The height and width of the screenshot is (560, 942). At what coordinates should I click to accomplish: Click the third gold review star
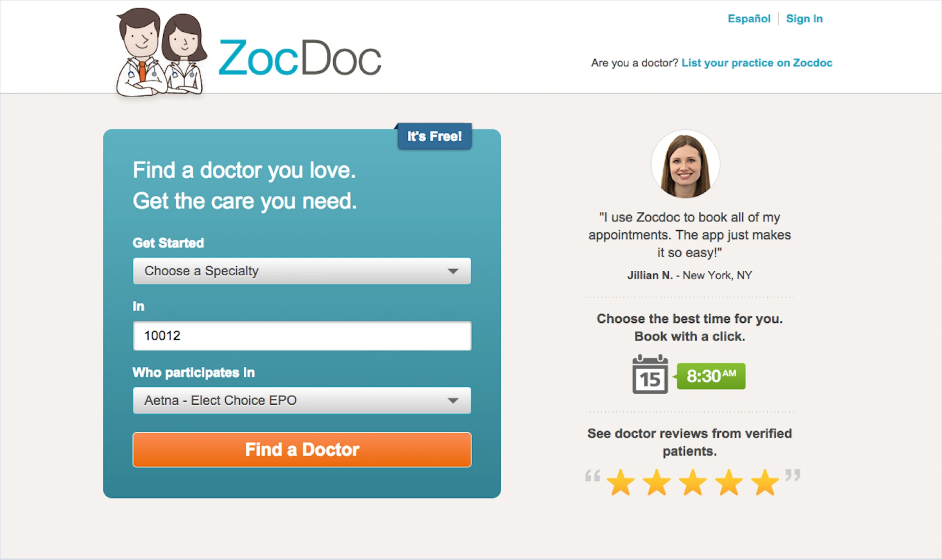(x=693, y=482)
